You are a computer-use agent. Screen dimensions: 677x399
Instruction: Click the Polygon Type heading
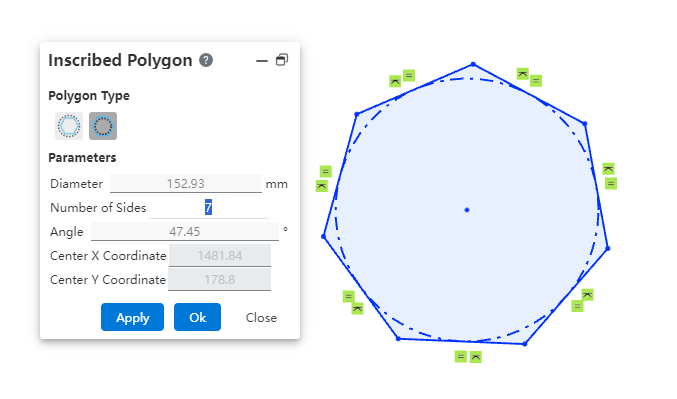coord(89,95)
